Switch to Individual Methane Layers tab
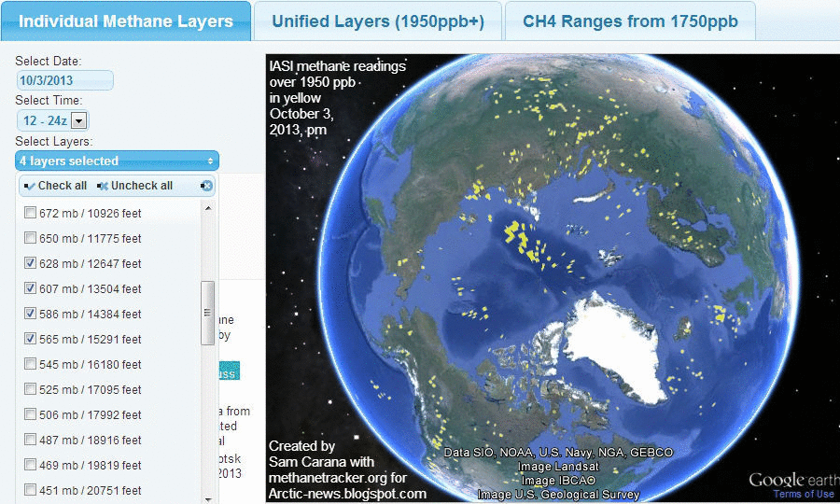Image resolution: width=840 pixels, height=504 pixels. point(126,21)
